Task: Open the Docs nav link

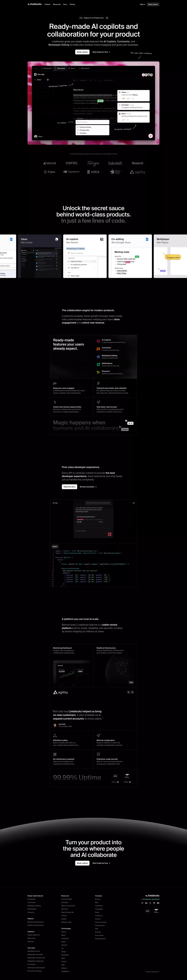Action: [x=65, y=4]
